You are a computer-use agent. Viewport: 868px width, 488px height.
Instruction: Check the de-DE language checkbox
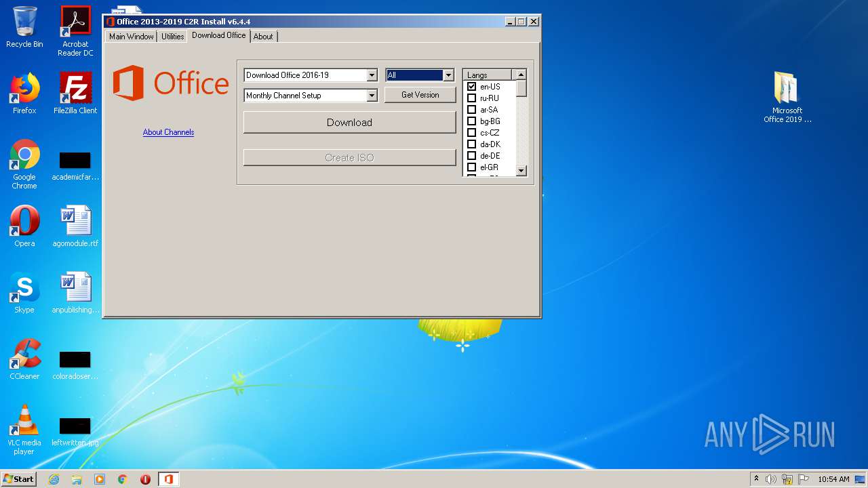pos(472,156)
